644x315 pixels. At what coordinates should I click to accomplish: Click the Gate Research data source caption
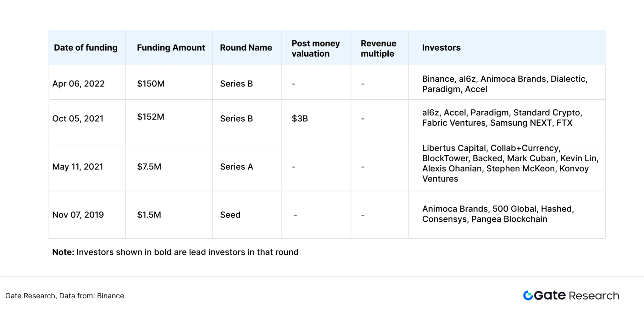64,296
